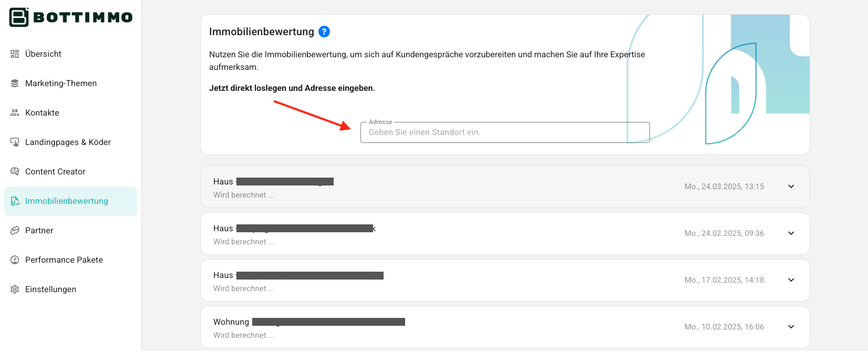The height and width of the screenshot is (351, 868).
Task: Focus the Adresse location input field
Action: (505, 132)
